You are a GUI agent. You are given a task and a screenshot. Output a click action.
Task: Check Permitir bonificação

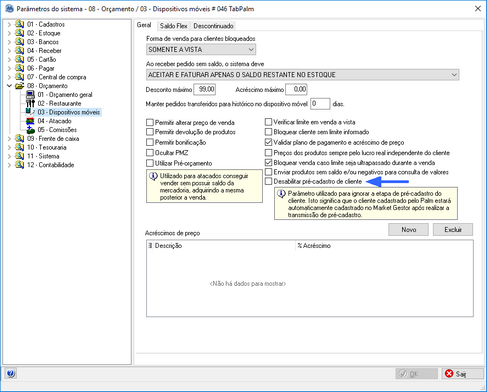pyautogui.click(x=150, y=142)
